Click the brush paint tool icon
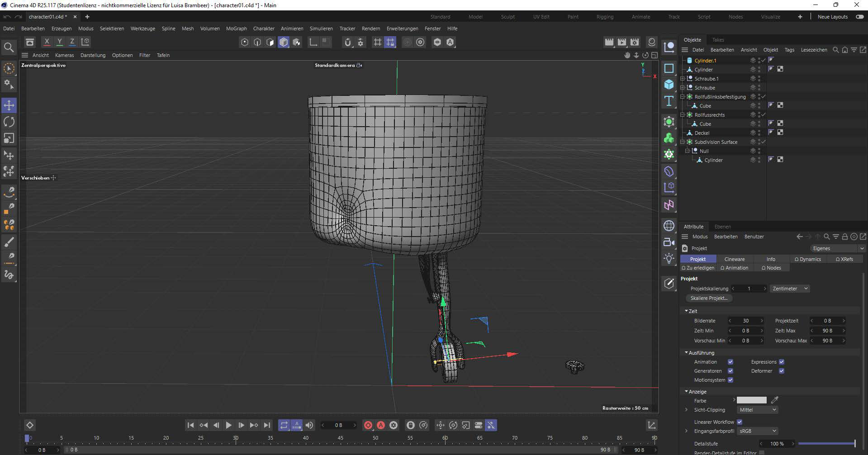Viewport: 868px width, 455px height. click(9, 242)
